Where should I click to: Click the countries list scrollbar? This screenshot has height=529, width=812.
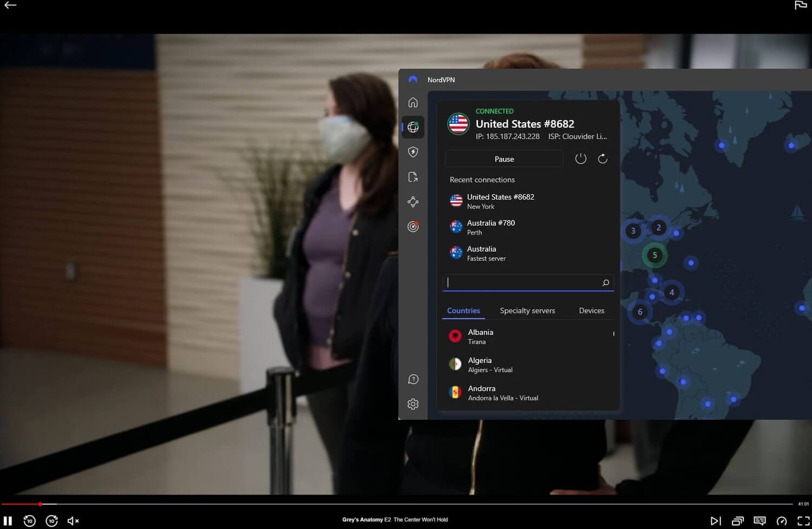(x=613, y=334)
